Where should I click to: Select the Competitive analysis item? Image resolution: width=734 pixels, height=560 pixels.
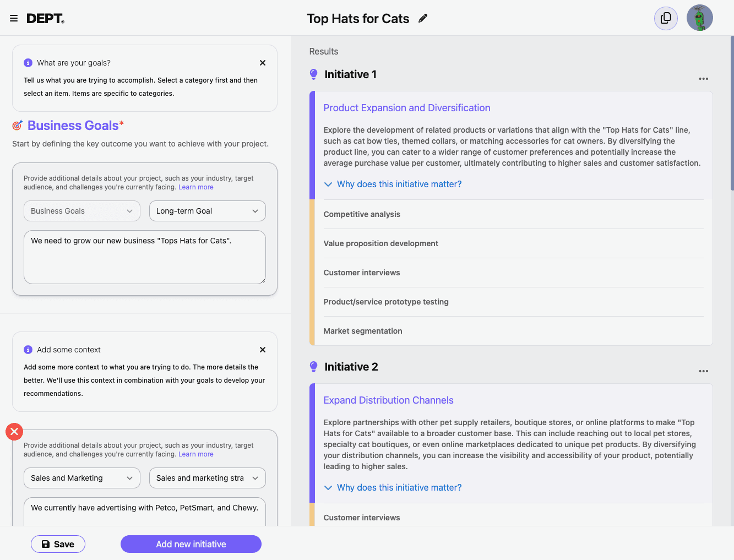(x=362, y=214)
